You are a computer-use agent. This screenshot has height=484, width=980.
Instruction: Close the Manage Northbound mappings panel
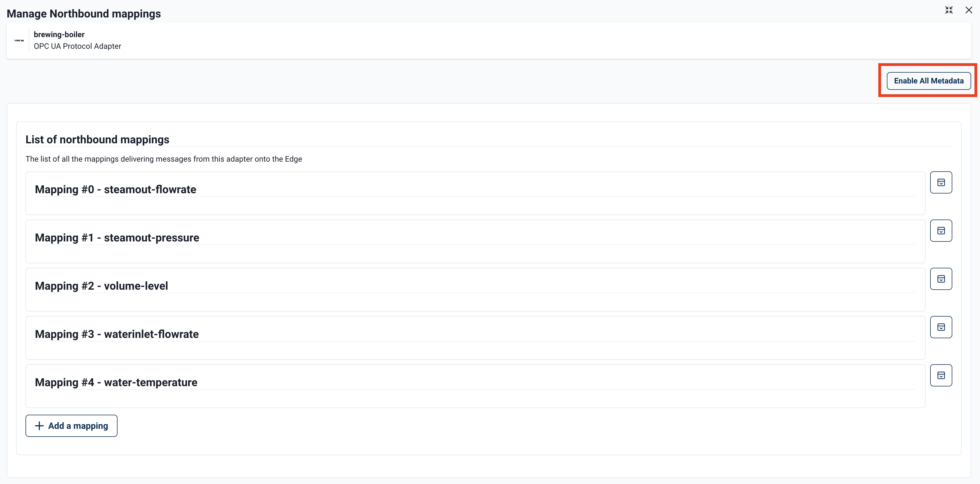pos(969,10)
